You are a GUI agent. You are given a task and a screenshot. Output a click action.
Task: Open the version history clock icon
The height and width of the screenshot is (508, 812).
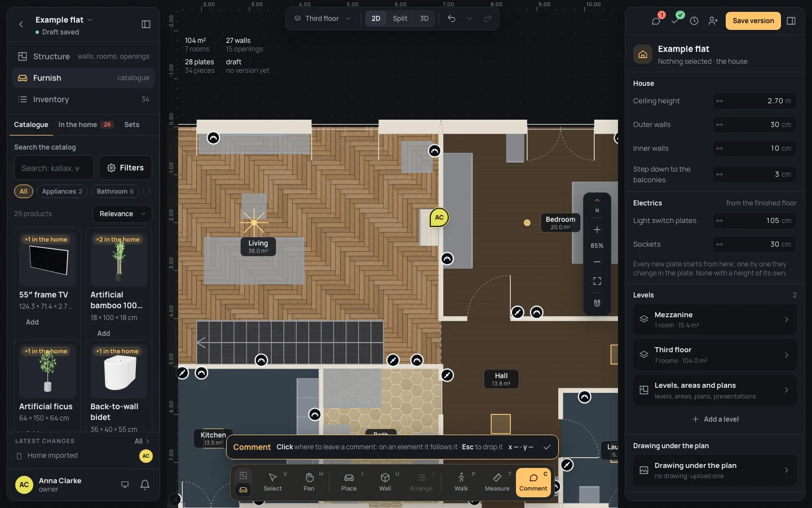click(x=694, y=21)
